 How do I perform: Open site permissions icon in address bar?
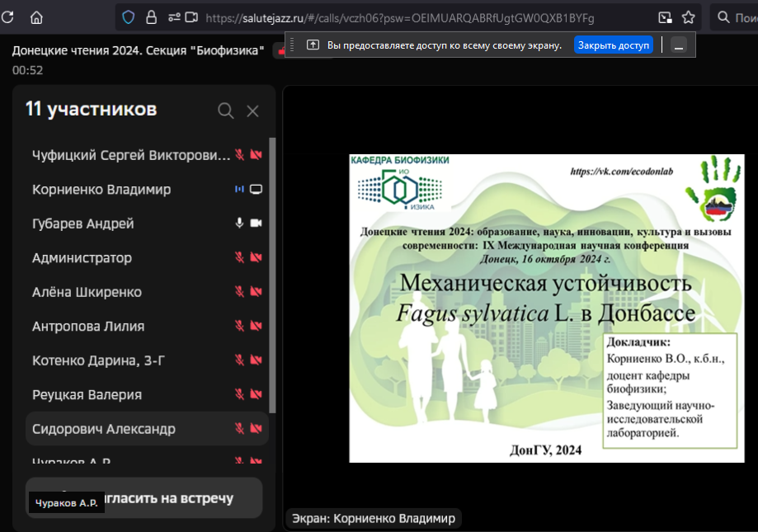pos(174,18)
